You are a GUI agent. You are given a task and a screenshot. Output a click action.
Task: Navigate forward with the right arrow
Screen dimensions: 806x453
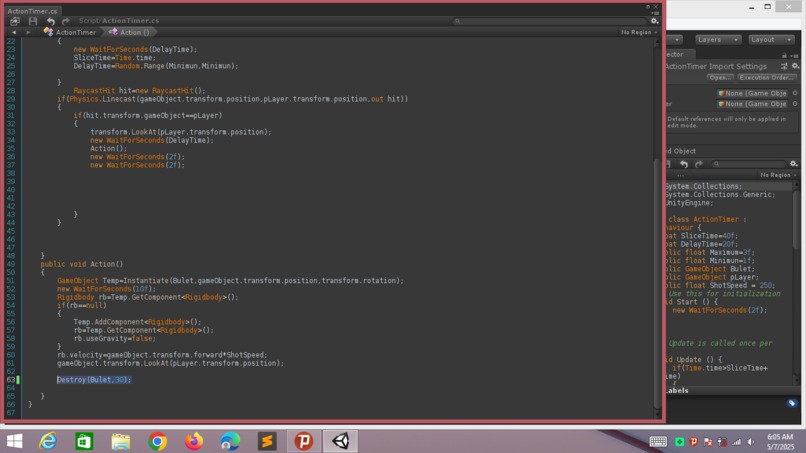[28, 32]
